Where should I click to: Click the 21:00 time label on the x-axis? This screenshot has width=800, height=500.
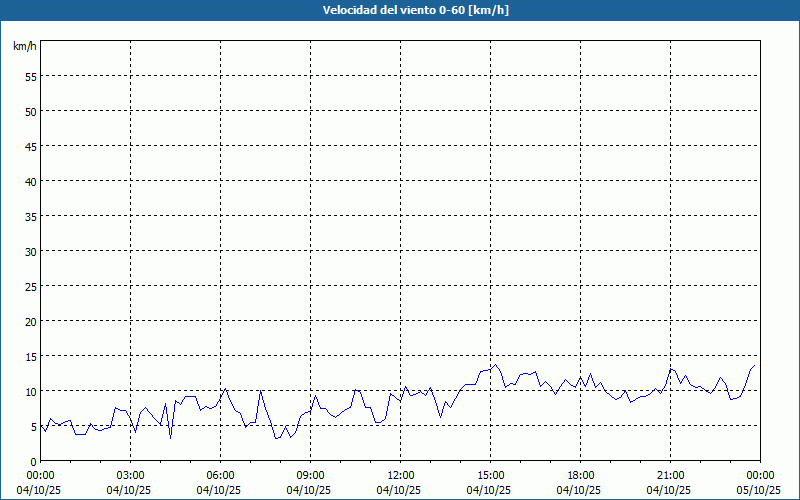tap(670, 475)
